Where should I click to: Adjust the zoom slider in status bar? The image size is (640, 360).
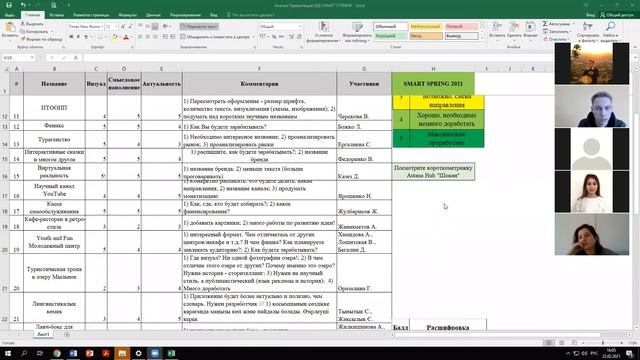pos(602,343)
